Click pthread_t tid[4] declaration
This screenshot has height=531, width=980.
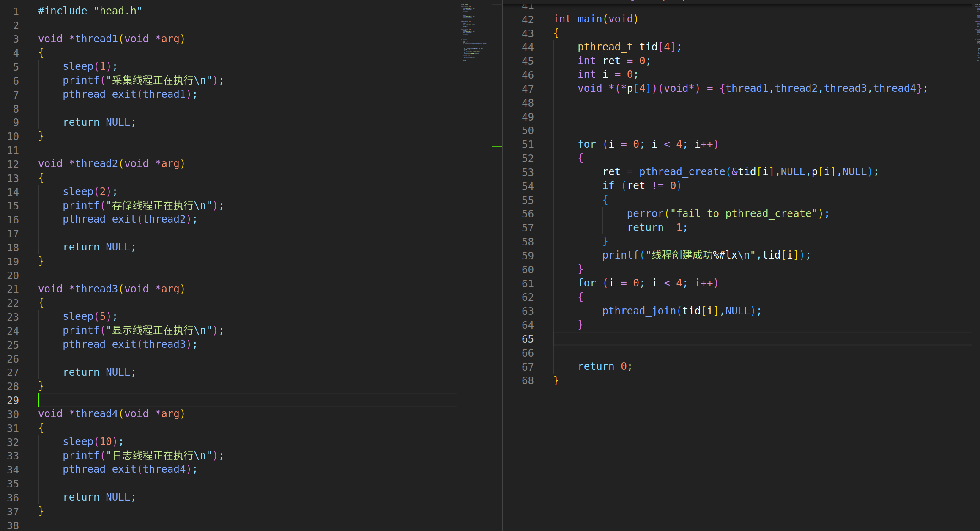629,47
